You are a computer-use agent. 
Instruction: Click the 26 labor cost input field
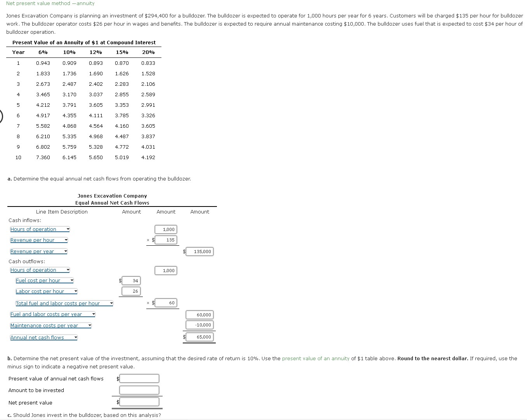(x=131, y=291)
